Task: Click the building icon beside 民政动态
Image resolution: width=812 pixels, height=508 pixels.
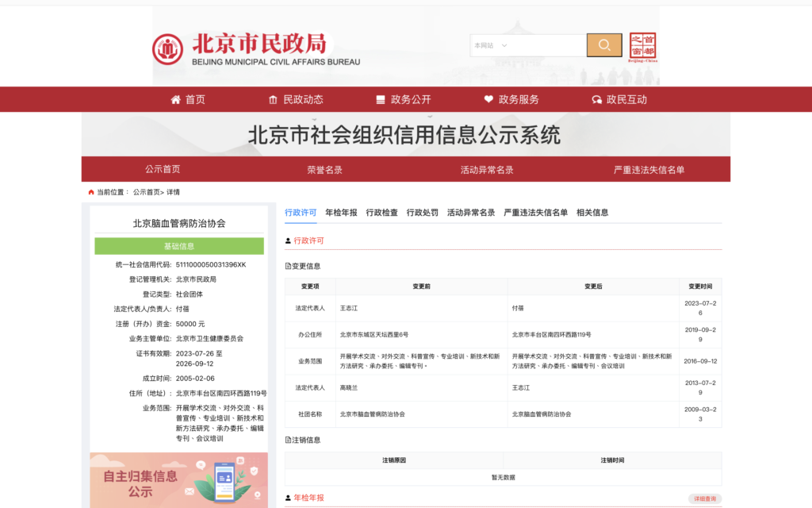Action: click(273, 99)
